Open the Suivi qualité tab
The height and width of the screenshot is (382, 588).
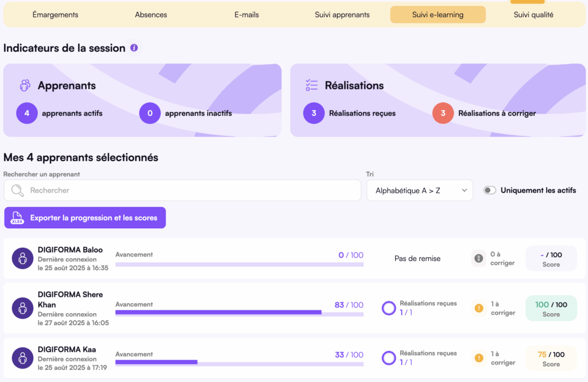[x=533, y=15]
